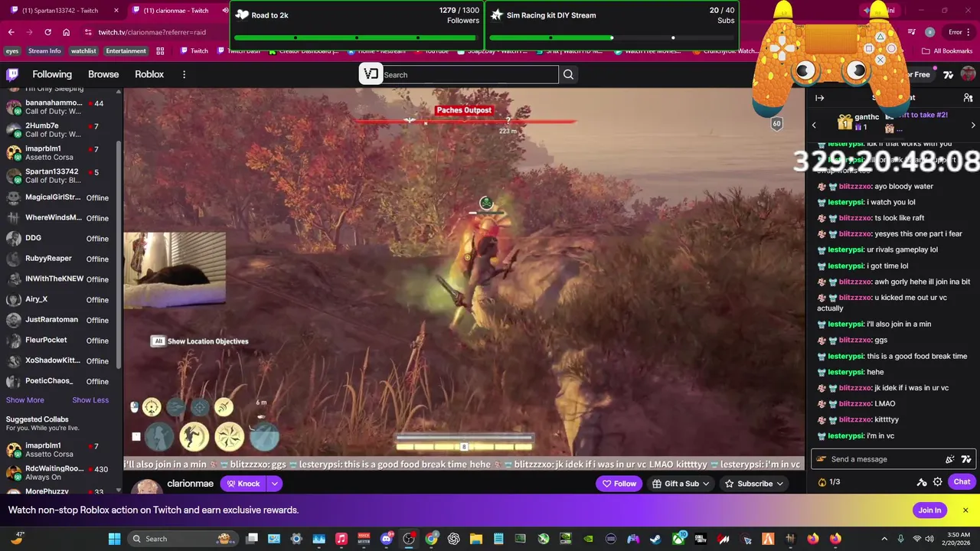Open Chrome from the taskbar

point(431,539)
